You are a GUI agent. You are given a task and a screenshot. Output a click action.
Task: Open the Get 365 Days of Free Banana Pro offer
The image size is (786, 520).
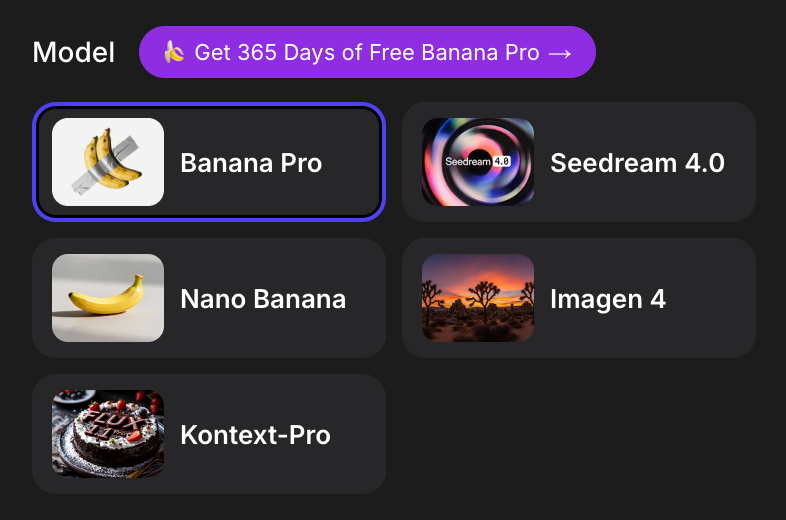(x=367, y=52)
